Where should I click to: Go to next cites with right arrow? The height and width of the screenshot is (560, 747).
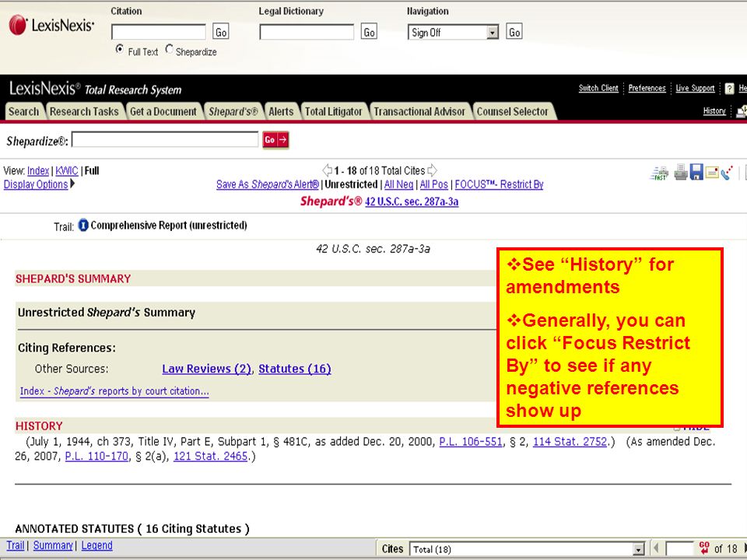(x=432, y=170)
